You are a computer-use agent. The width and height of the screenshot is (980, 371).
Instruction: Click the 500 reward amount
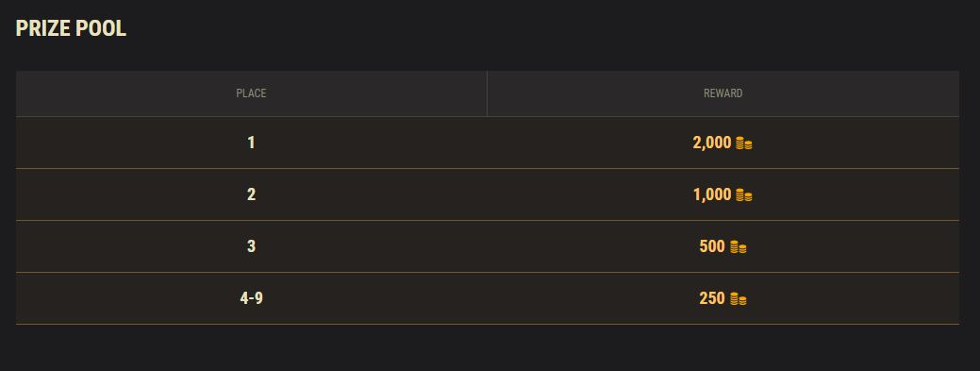click(x=712, y=246)
